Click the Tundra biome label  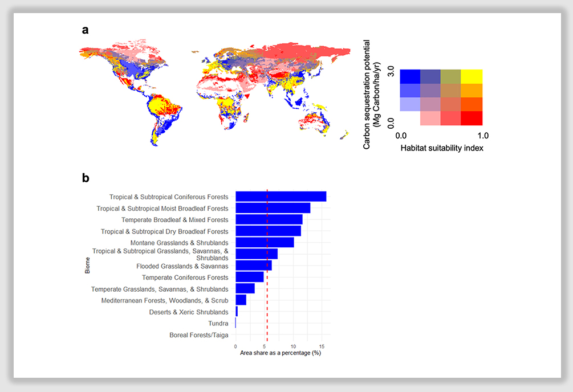pos(218,324)
